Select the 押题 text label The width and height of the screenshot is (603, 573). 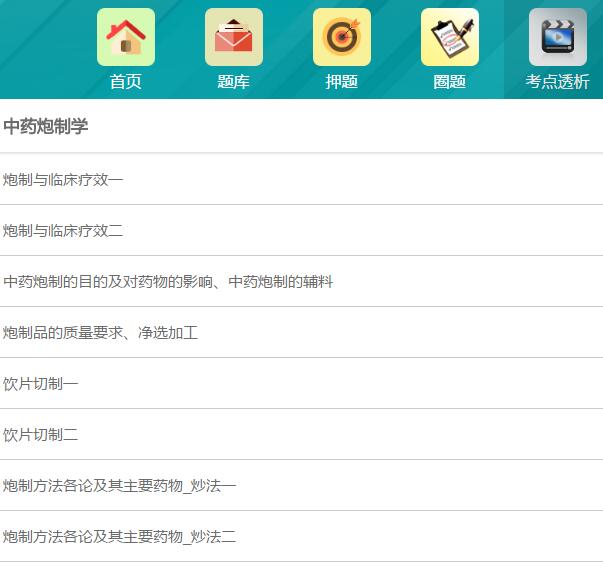(342, 82)
